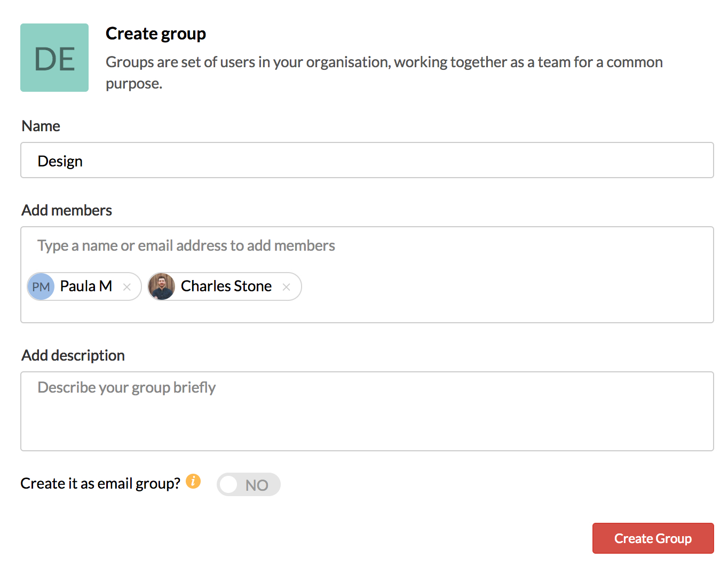Remove Paula M from members

pyautogui.click(x=127, y=287)
